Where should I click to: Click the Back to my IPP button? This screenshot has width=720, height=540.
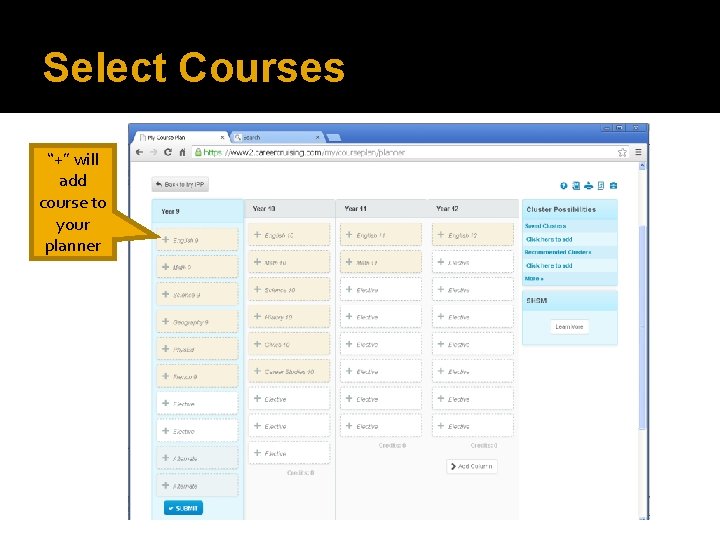tap(180, 184)
